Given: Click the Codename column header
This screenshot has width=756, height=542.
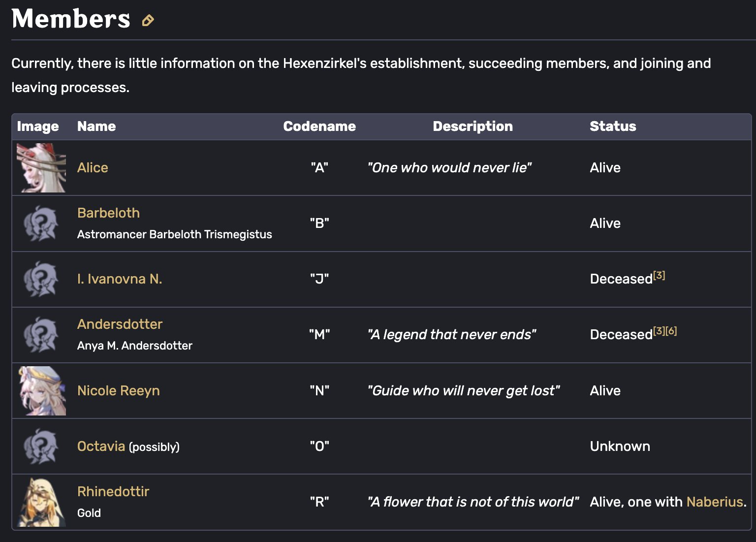Looking at the screenshot, I should (319, 127).
